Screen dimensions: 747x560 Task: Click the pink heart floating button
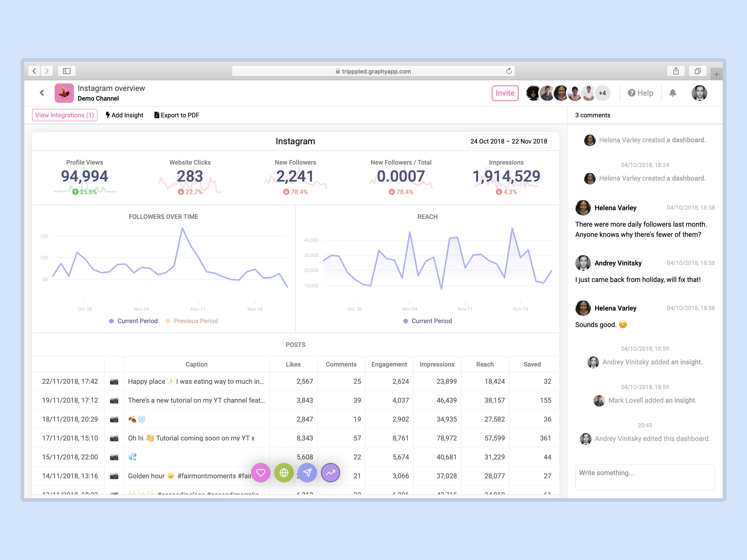click(x=260, y=472)
